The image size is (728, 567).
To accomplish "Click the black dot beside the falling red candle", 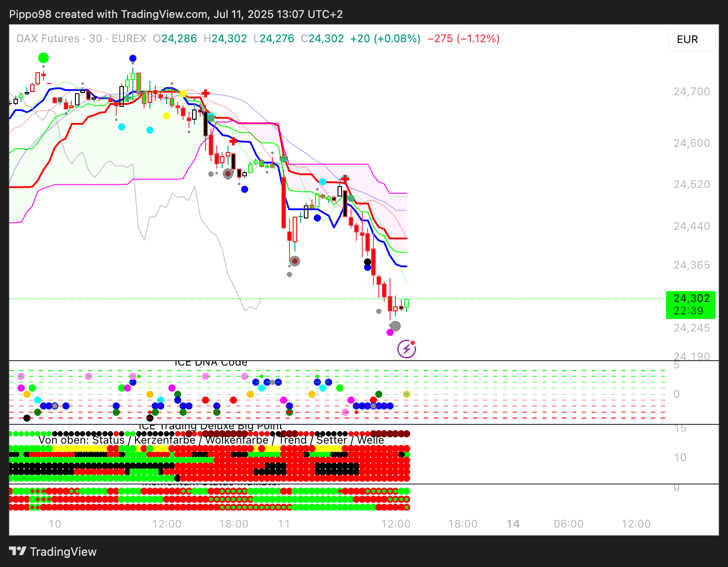I will click(368, 262).
